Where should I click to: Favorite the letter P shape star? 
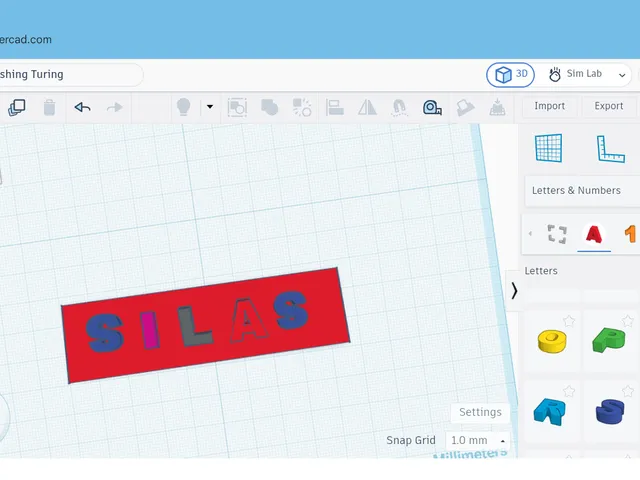click(628, 321)
